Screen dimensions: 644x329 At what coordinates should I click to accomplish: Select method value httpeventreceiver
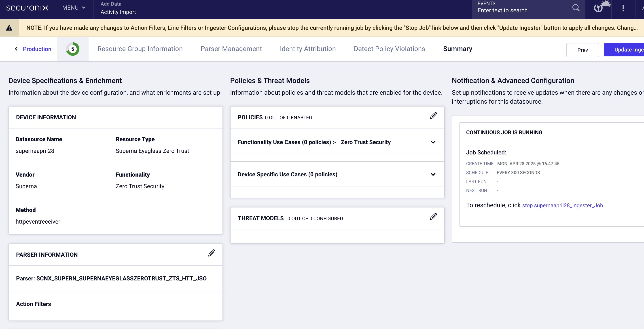(38, 222)
